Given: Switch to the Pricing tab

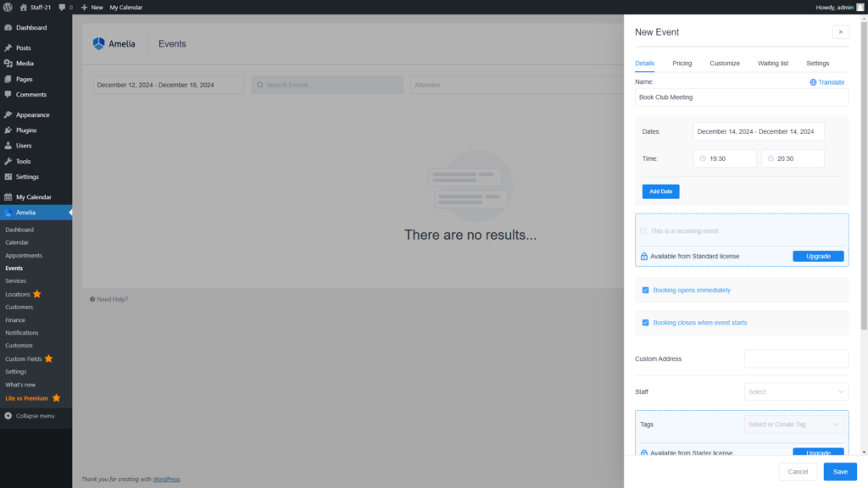Looking at the screenshot, I should click(682, 64).
